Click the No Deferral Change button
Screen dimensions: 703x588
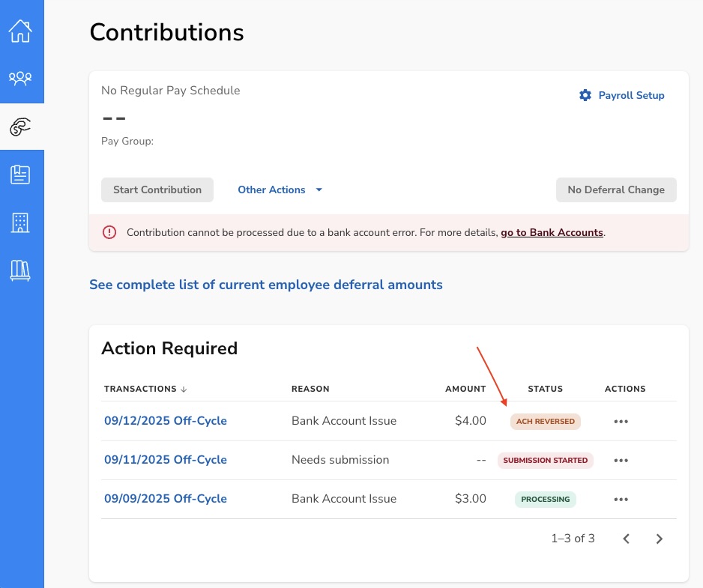pos(615,190)
